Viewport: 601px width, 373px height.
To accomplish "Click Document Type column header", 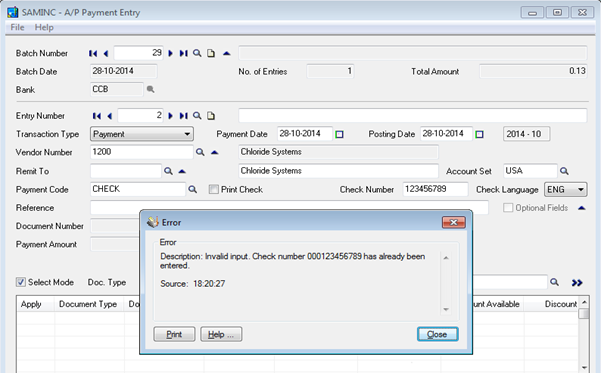I will [x=89, y=304].
